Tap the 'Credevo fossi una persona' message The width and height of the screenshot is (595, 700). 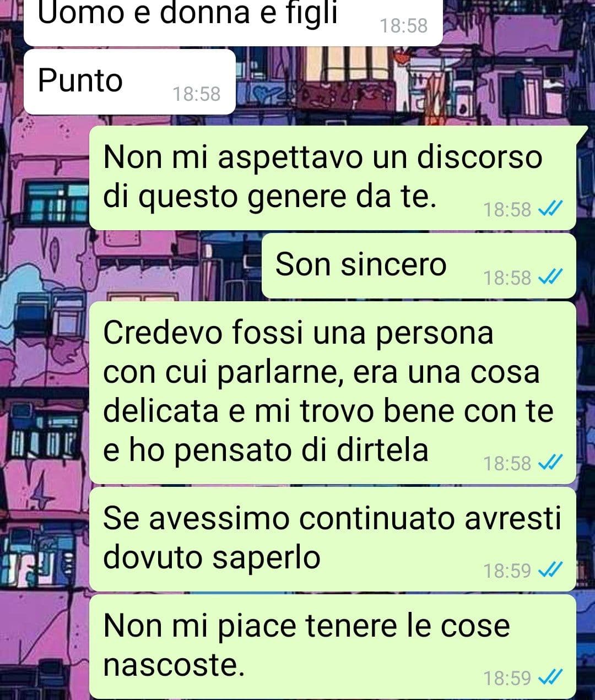click(x=333, y=393)
